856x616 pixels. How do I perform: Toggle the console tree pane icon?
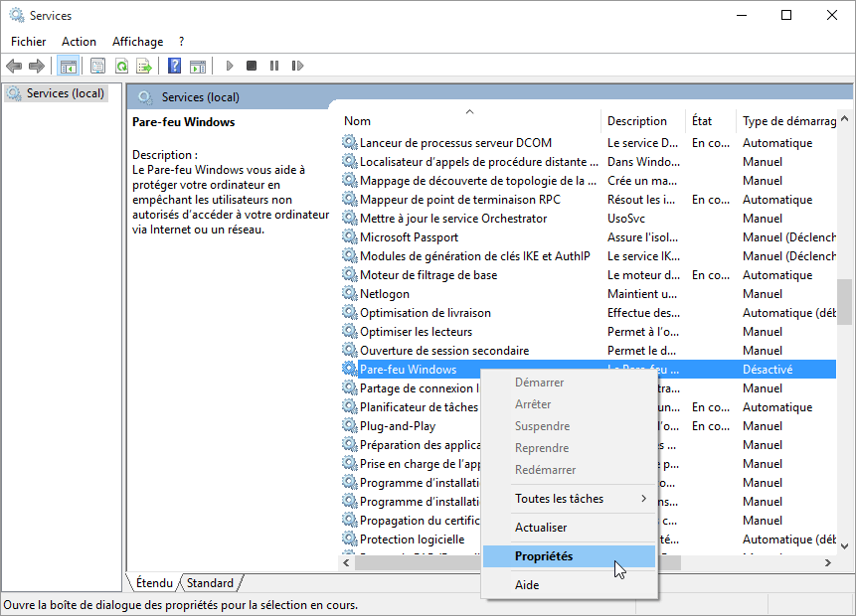69,66
